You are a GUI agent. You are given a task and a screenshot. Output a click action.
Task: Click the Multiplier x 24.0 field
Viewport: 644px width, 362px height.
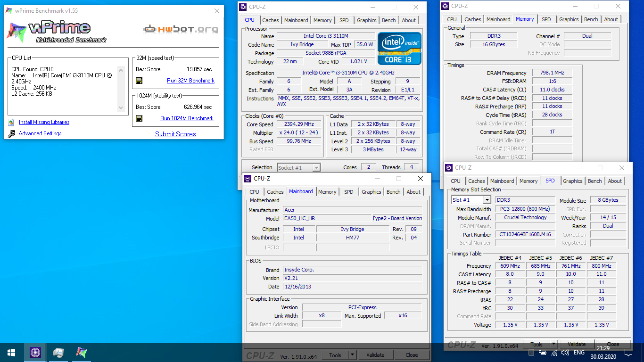coord(299,133)
